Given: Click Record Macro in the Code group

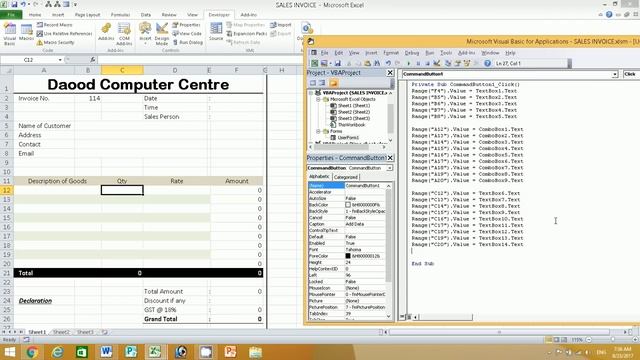Looking at the screenshot, I should point(54,25).
